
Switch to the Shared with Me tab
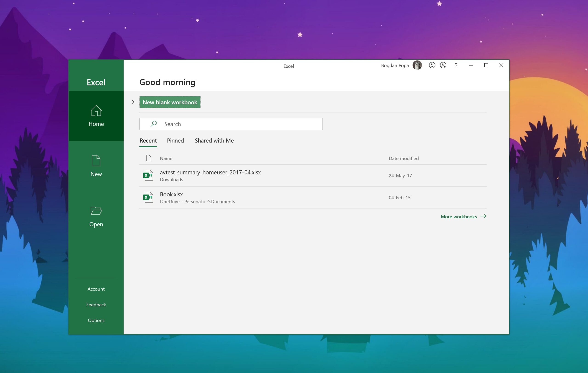(214, 141)
